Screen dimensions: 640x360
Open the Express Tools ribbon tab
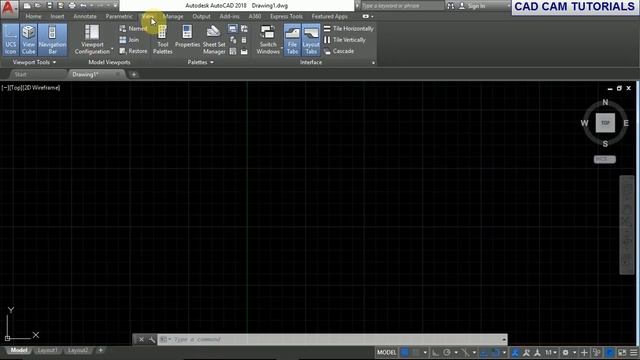click(287, 16)
